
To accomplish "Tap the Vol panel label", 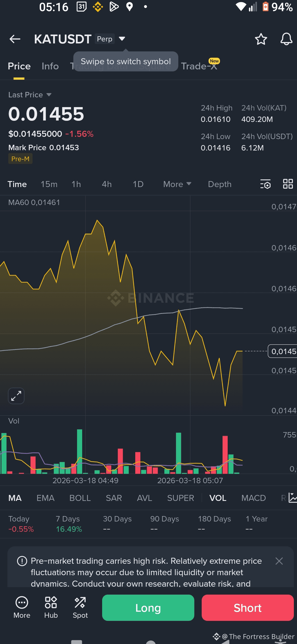I will 14,421.
